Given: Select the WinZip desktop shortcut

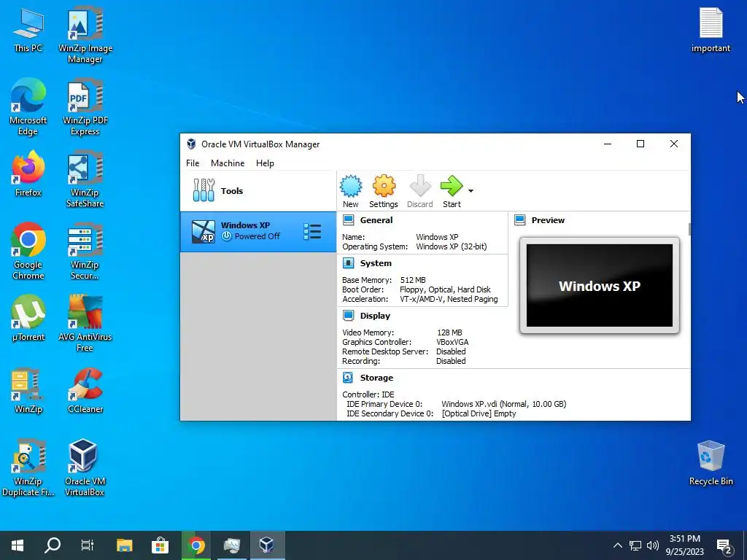Looking at the screenshot, I should coord(28,391).
